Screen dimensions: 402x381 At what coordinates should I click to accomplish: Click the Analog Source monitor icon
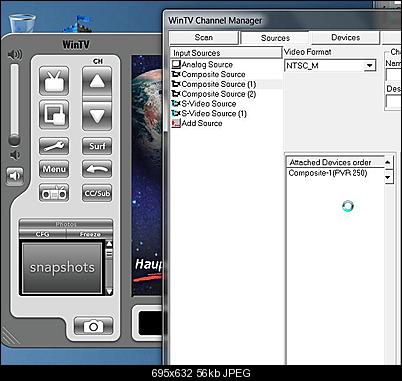[x=176, y=64]
